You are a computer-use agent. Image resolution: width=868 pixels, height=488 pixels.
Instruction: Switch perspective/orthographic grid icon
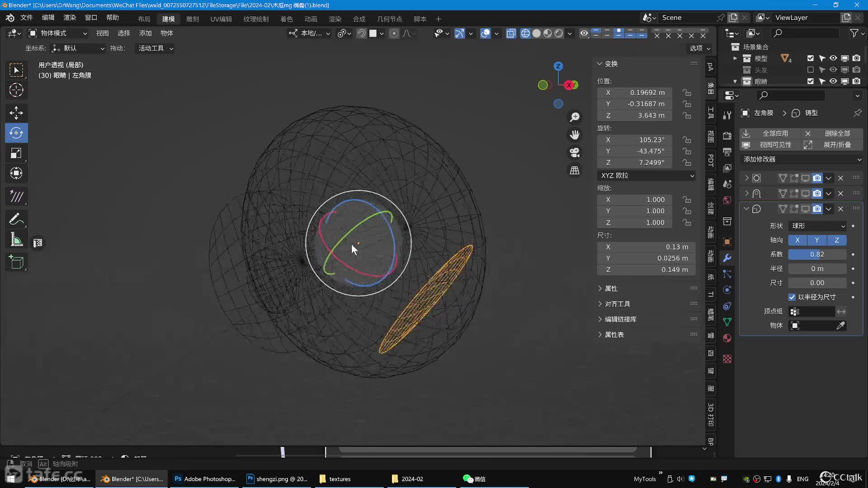[x=575, y=170]
